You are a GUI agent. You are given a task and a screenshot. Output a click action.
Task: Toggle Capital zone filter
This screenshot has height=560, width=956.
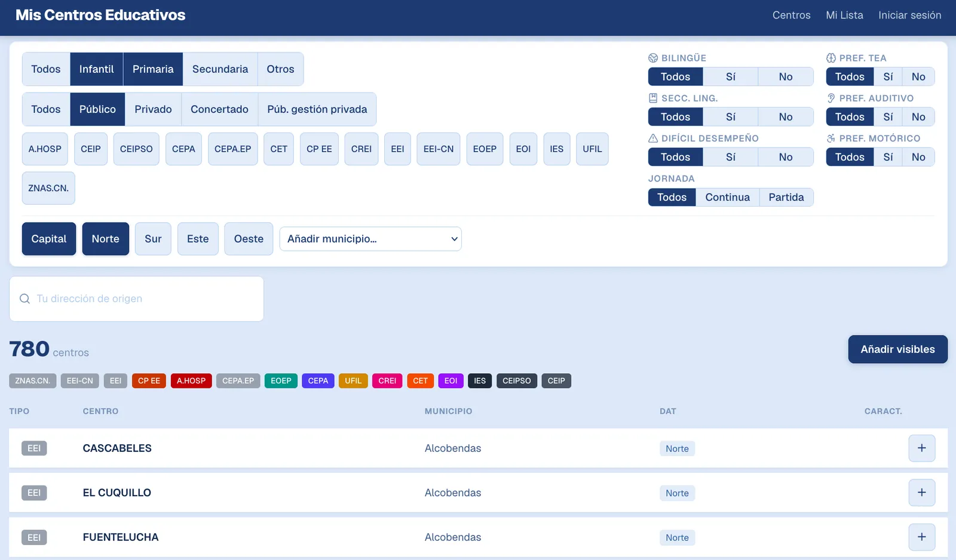coord(49,239)
